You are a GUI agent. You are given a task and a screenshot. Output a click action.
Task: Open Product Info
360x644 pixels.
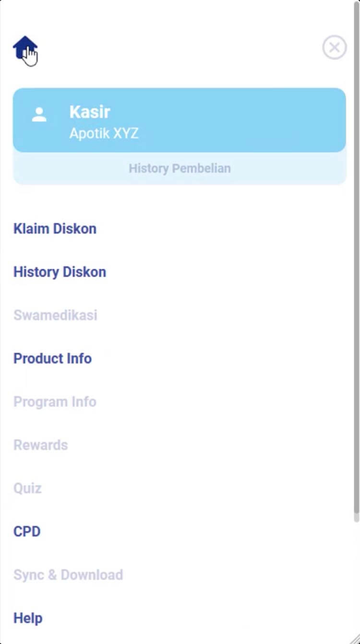tap(52, 358)
